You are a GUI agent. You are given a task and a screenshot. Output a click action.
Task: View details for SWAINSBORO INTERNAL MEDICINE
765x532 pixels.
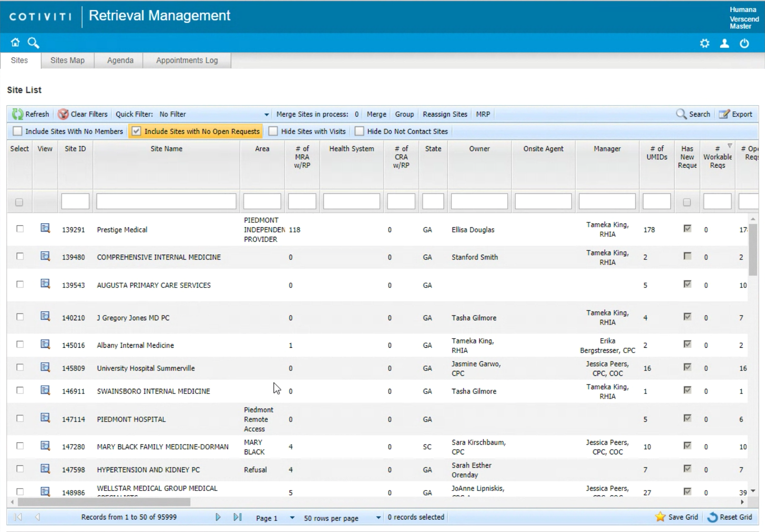(x=45, y=390)
